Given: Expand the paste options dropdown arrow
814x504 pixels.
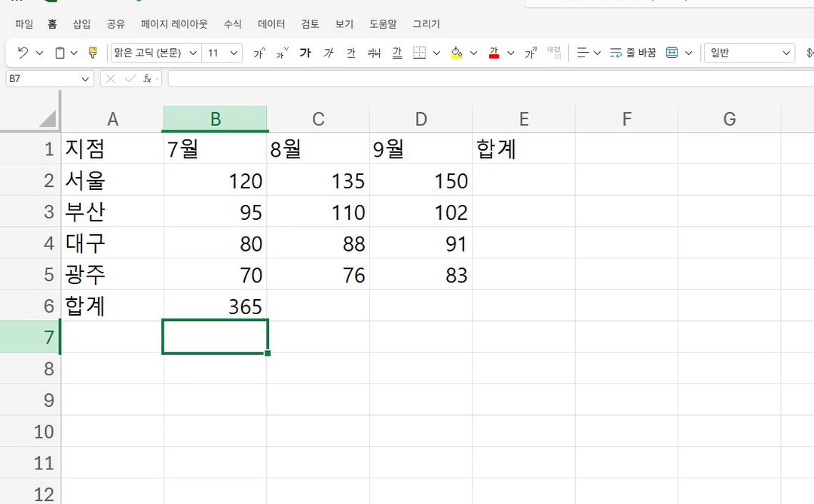Looking at the screenshot, I should (x=74, y=53).
